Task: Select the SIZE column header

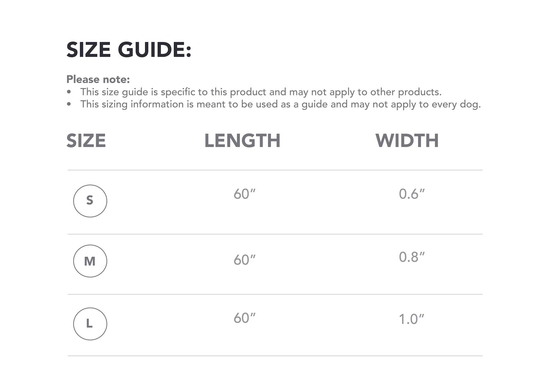Action: 86,140
